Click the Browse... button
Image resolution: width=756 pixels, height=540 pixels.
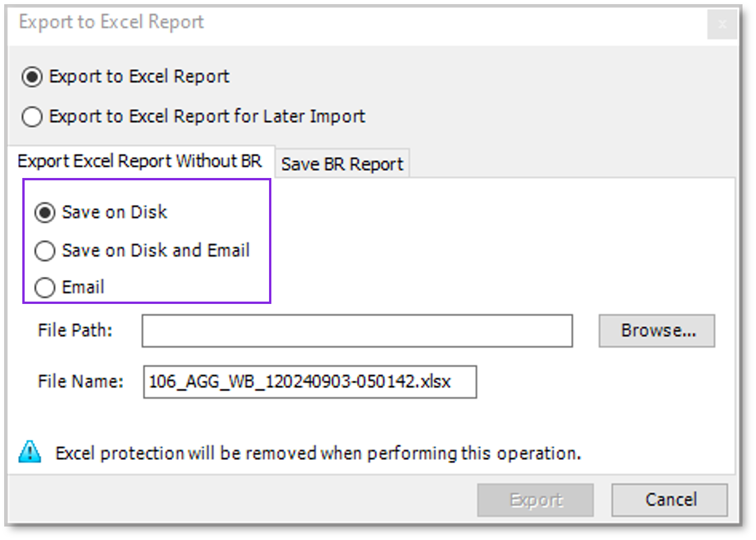pos(657,330)
